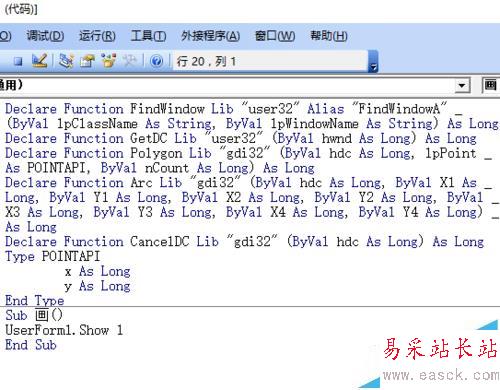The image size is (500, 390).
Task: Open the 调试(D) menu
Action: pyautogui.click(x=45, y=36)
